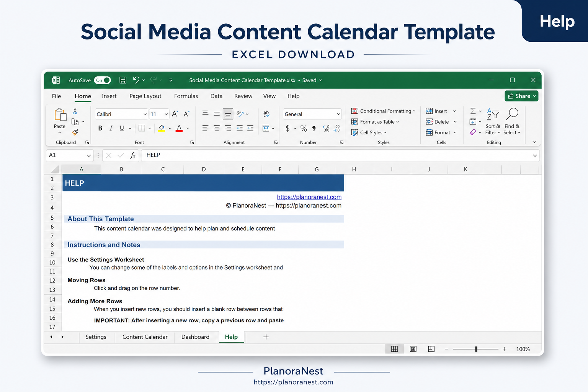Open the Name Box A1 dropdown

(x=89, y=155)
